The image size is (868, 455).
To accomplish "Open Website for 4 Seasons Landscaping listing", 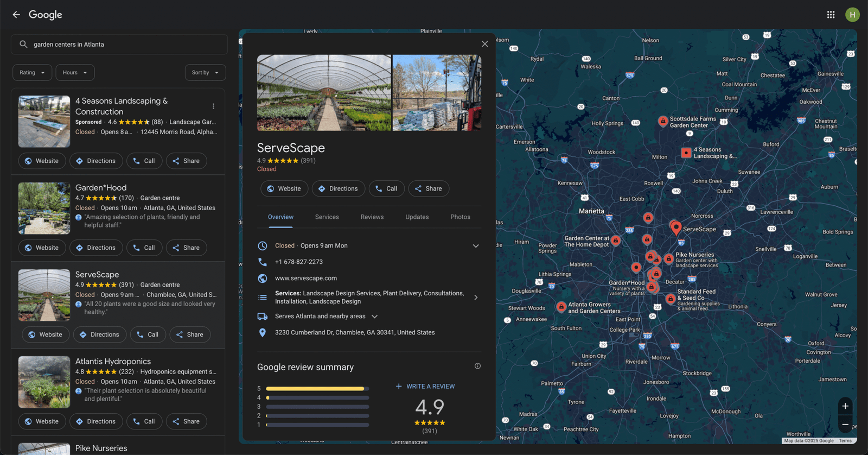I will pyautogui.click(x=42, y=161).
